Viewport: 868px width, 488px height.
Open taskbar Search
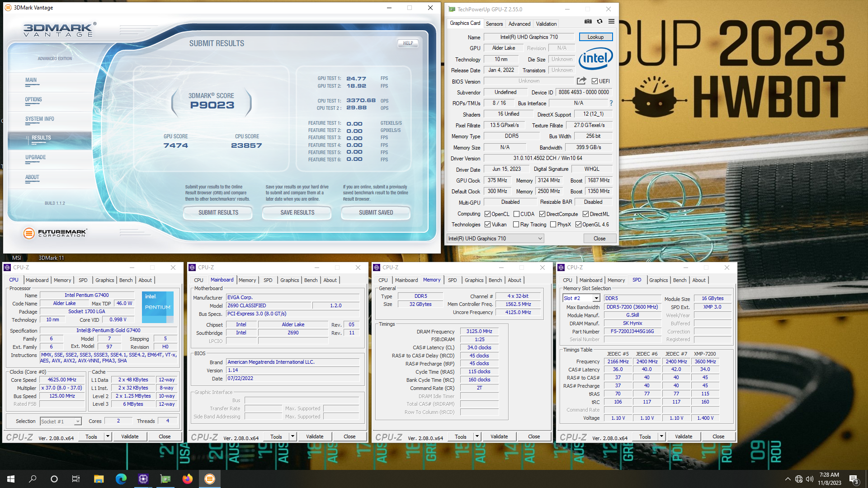[x=33, y=479]
